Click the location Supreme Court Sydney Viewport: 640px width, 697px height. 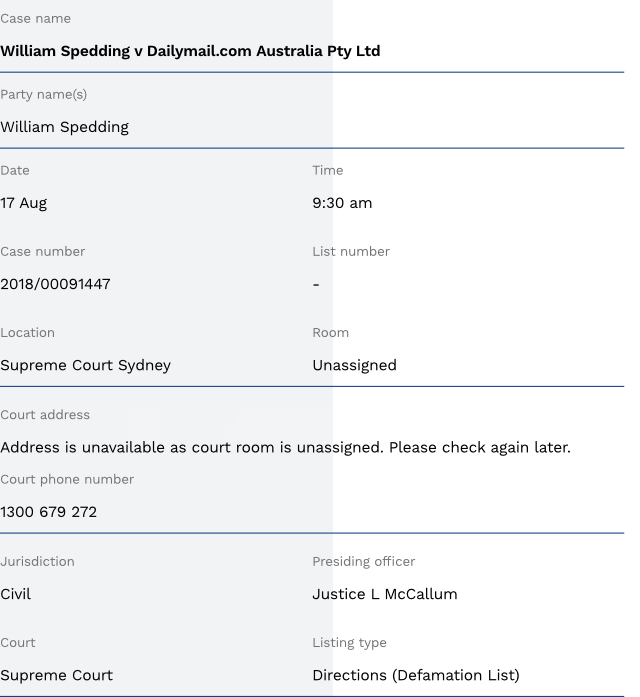click(x=85, y=365)
